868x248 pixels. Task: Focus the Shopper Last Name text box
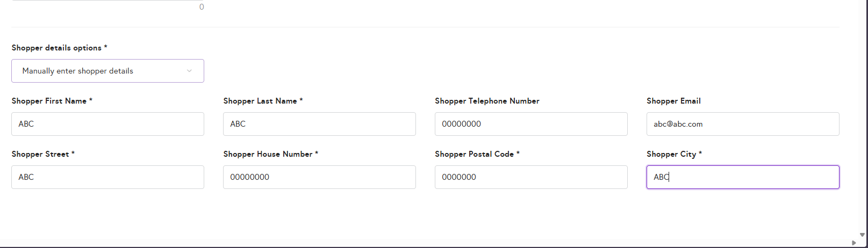pos(319,124)
